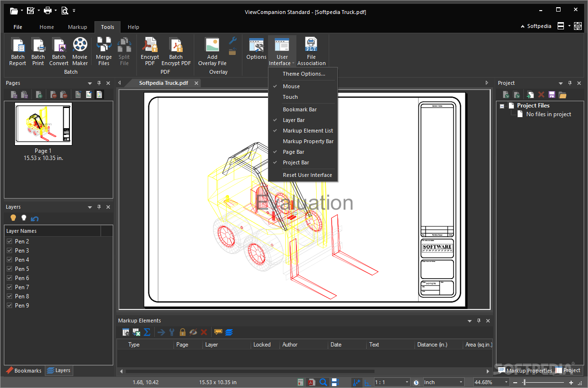Click the Merge Files icon
588x388 pixels.
[104, 44]
